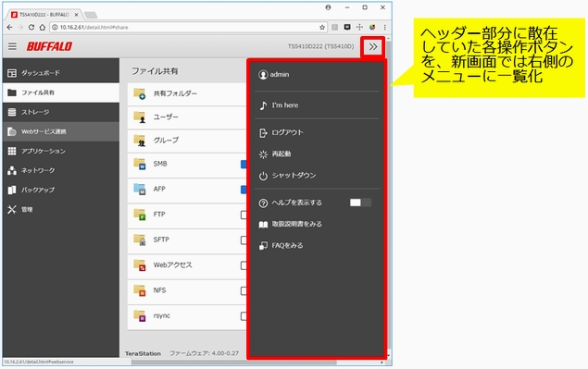Click Logout (ログアウト) in the right menu
Screen dimensions: 588x369
click(281, 132)
